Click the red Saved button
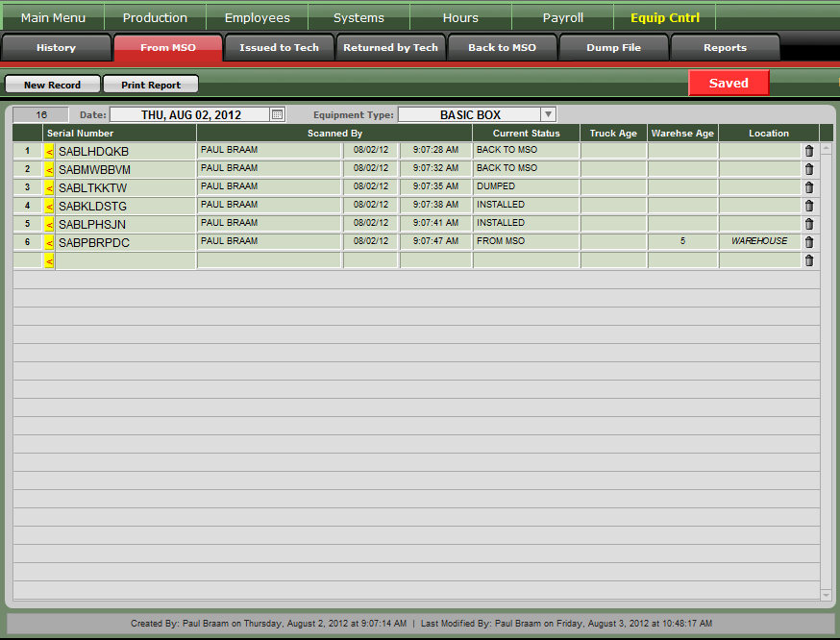Image resolution: width=840 pixels, height=640 pixels. point(729,83)
